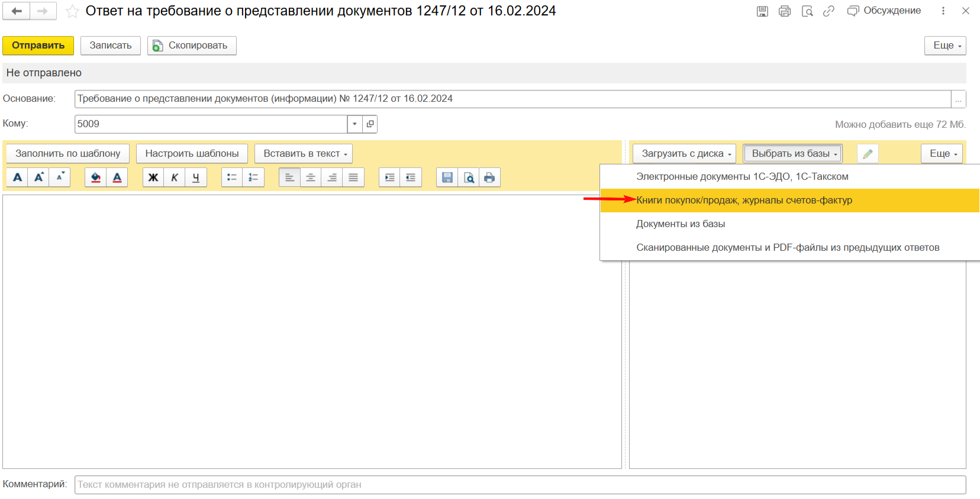This screenshot has height=499, width=980.
Task: Select Книги покупок/продаж, журналы счетов-фактур
Action: pyautogui.click(x=790, y=200)
